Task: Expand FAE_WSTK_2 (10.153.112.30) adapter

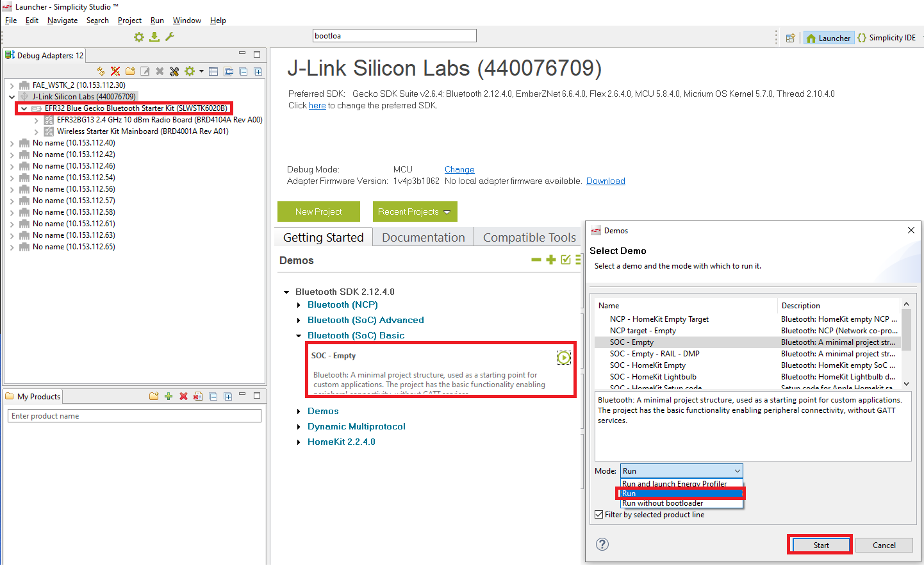Action: pyautogui.click(x=12, y=85)
